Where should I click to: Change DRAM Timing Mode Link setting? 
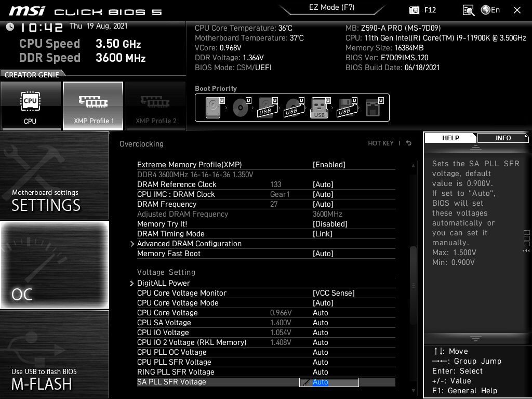(322, 234)
